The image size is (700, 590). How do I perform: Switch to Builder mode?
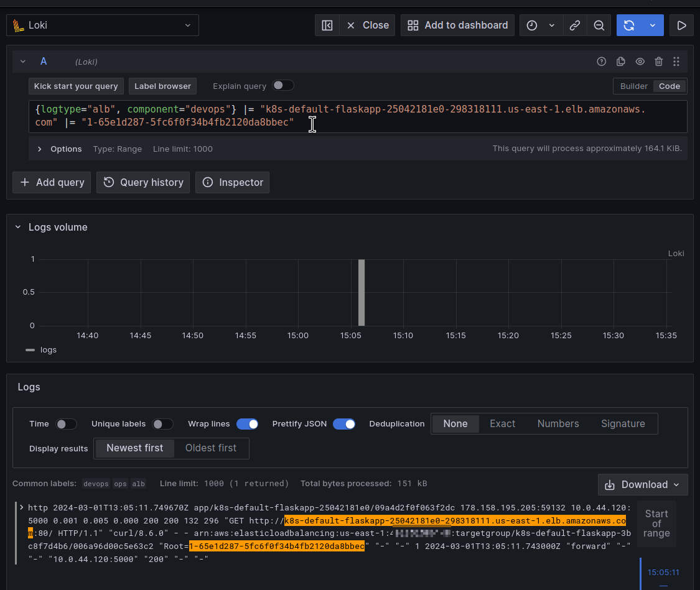pos(633,86)
